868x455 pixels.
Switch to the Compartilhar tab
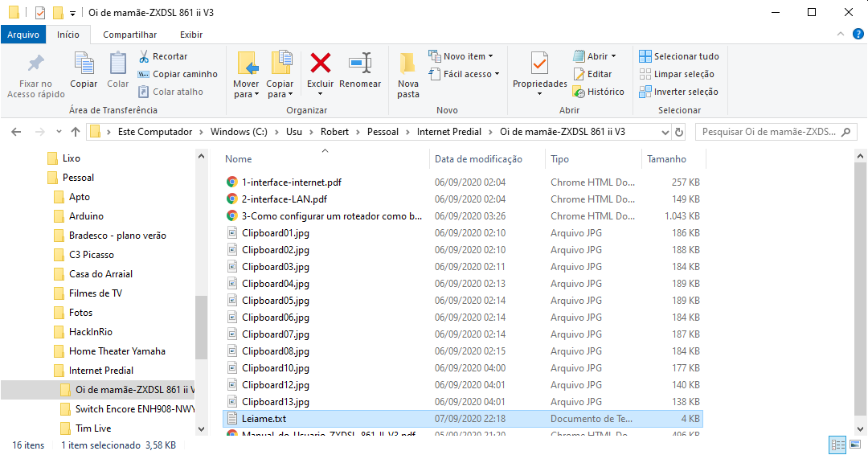coord(129,35)
